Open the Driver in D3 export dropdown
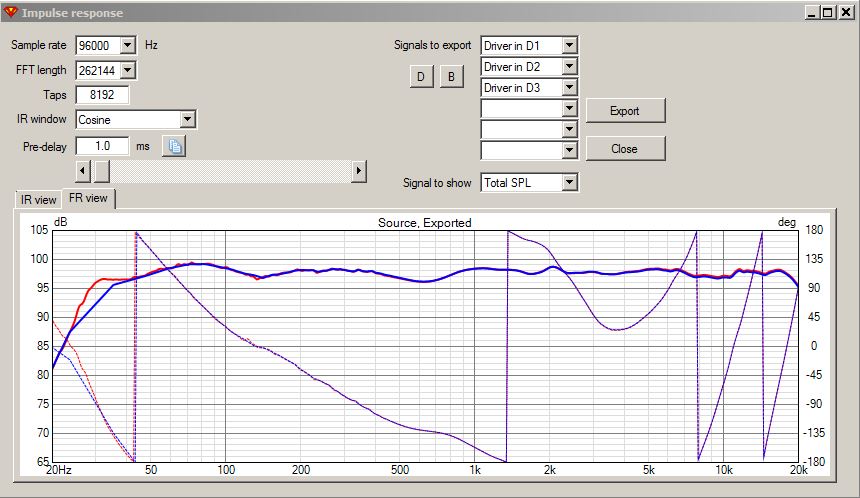The image size is (860, 498). [569, 88]
